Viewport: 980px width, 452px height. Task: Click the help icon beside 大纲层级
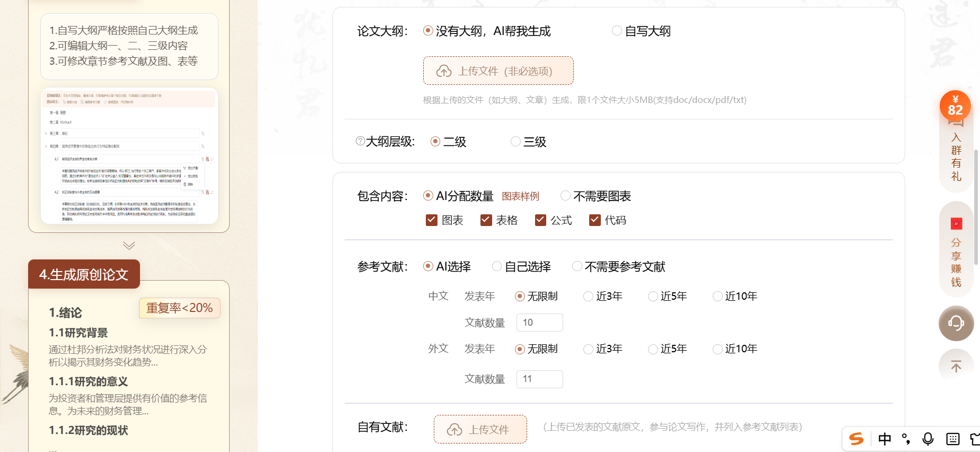coord(360,141)
